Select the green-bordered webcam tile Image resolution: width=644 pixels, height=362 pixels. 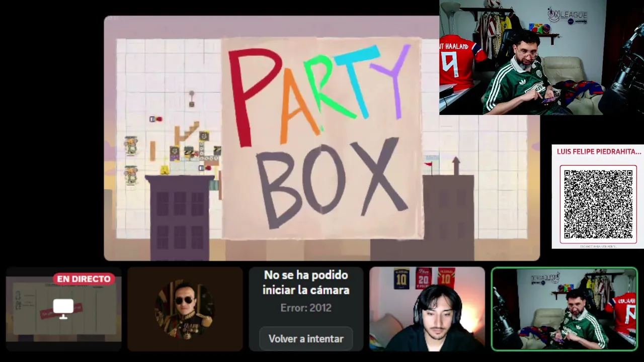coord(565,309)
